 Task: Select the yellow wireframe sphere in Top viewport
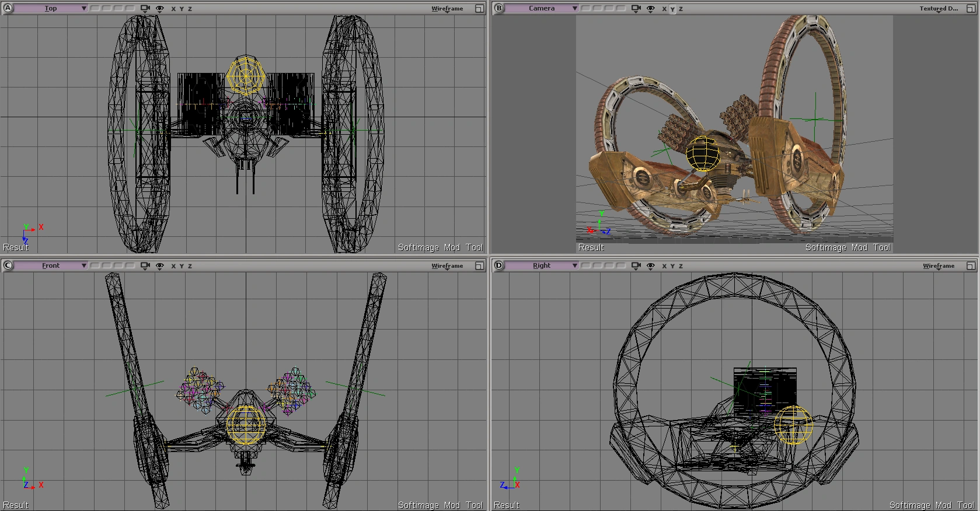coord(246,76)
